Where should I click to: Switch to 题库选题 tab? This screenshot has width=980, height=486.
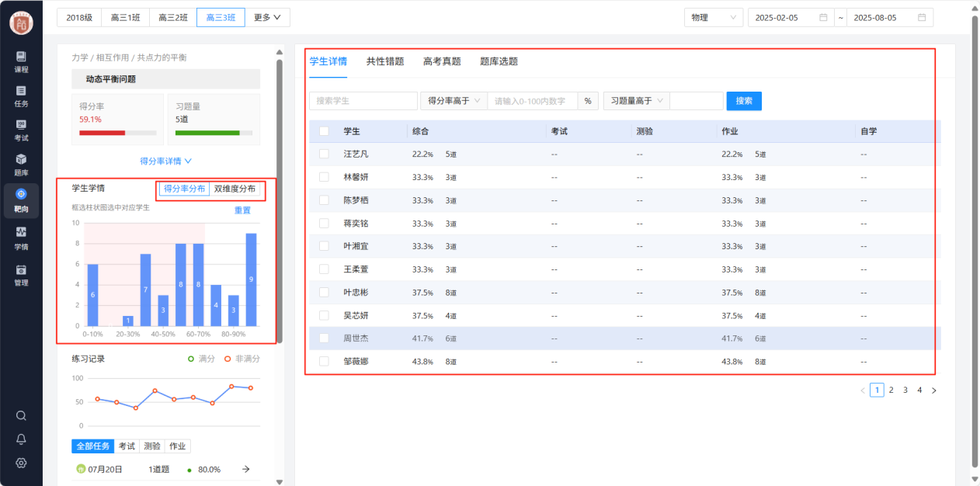pyautogui.click(x=499, y=61)
